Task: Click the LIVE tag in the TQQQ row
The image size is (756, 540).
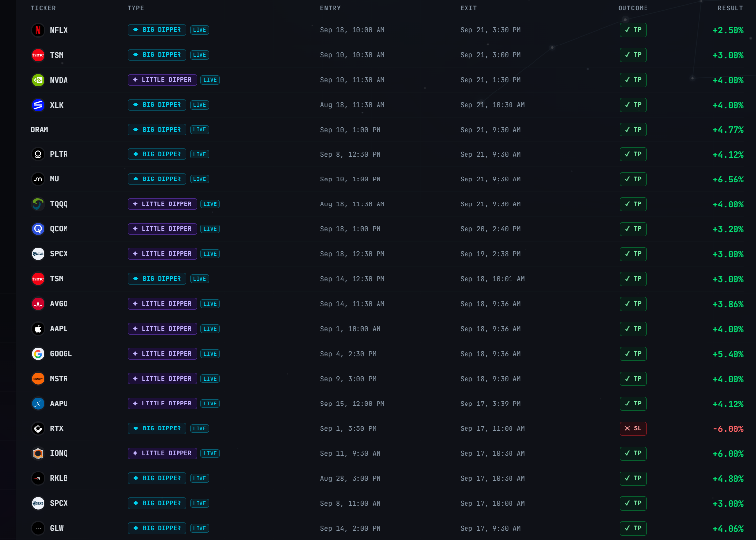Action: point(210,204)
